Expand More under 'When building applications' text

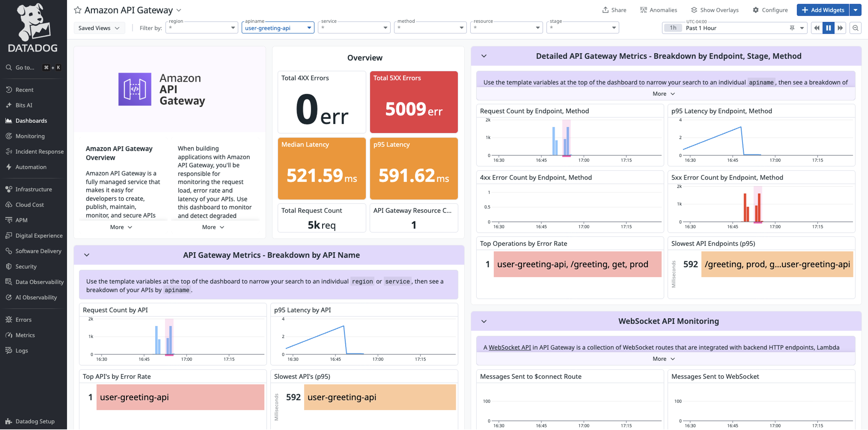tap(213, 227)
